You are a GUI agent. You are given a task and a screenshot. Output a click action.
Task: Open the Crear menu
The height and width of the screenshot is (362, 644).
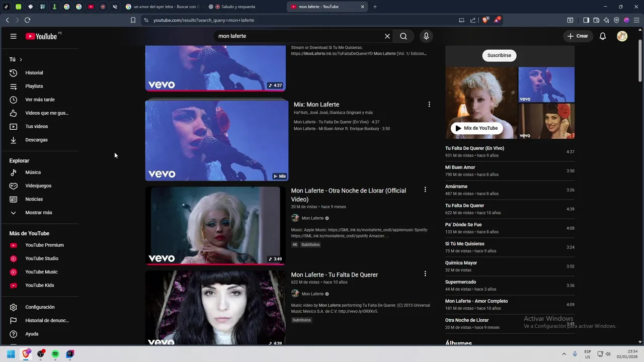(x=577, y=36)
